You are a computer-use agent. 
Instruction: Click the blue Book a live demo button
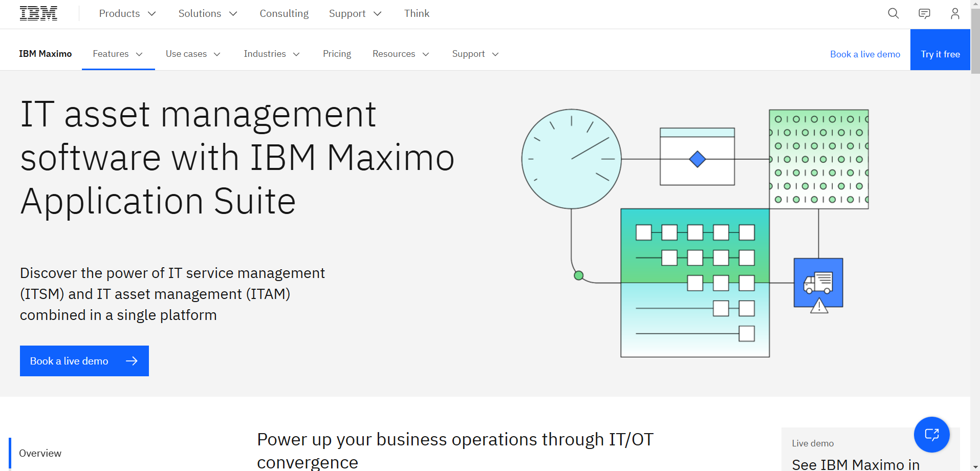[x=84, y=361]
